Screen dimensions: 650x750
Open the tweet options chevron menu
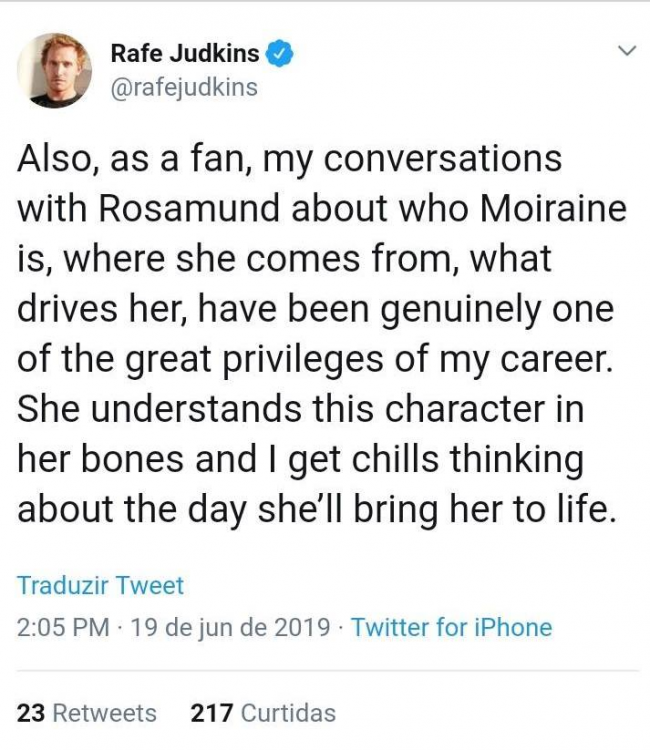point(627,51)
